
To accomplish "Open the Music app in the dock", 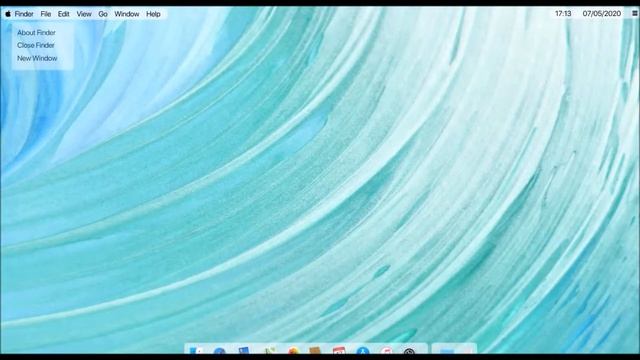I will click(386, 350).
